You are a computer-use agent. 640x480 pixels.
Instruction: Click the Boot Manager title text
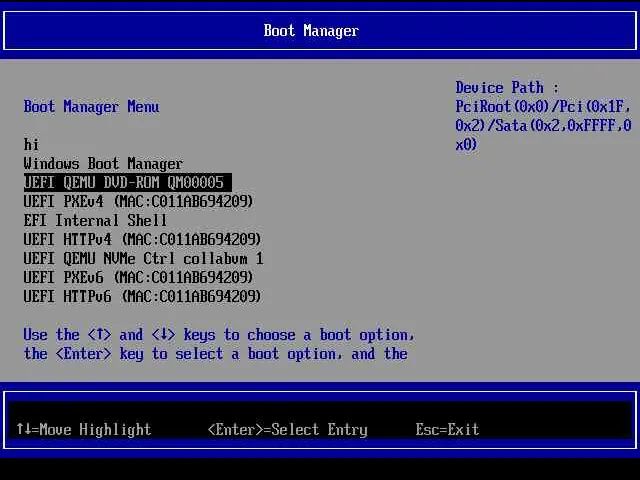coord(311,31)
